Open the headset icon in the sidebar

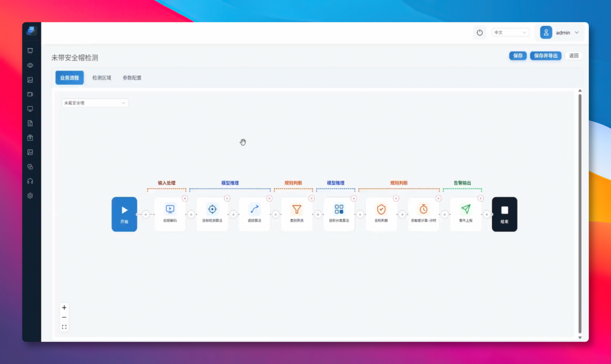coord(31,181)
